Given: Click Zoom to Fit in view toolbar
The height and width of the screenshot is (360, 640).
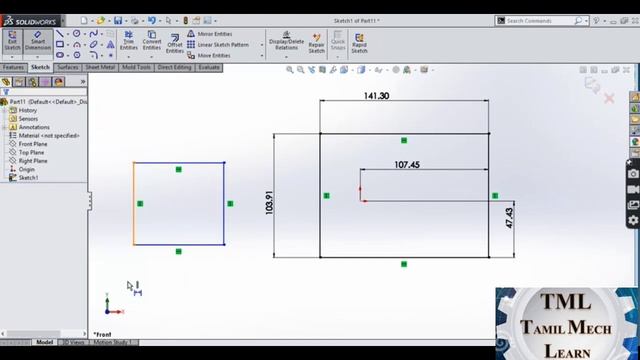Looking at the screenshot, I should (290, 70).
